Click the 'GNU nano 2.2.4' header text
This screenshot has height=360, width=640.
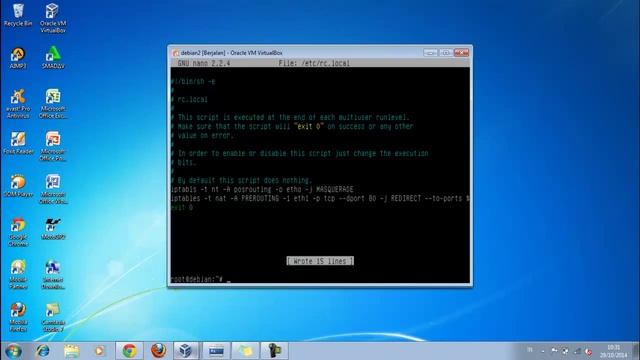tap(204, 63)
